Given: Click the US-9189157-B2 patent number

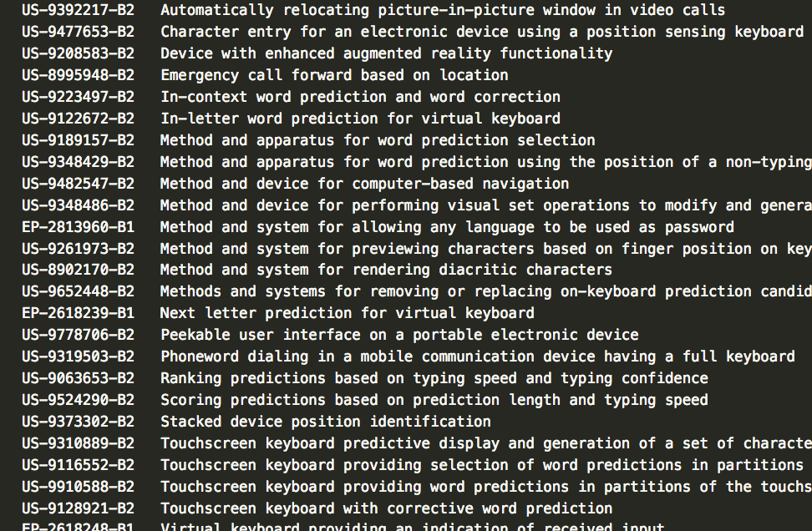Looking at the screenshot, I should coord(79,140).
